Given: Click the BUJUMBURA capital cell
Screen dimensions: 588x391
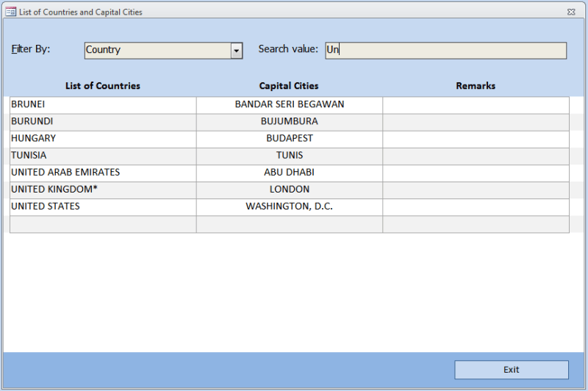Looking at the screenshot, I should point(290,122).
